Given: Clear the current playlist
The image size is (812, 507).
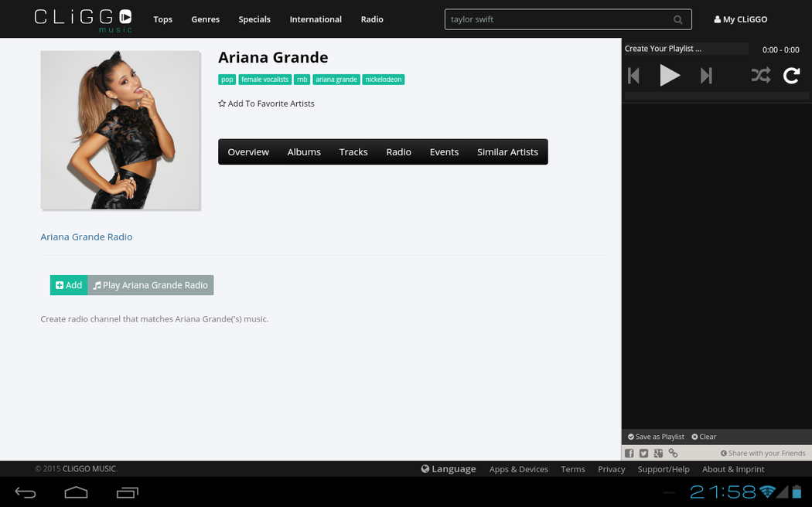Looking at the screenshot, I should click(x=704, y=437).
